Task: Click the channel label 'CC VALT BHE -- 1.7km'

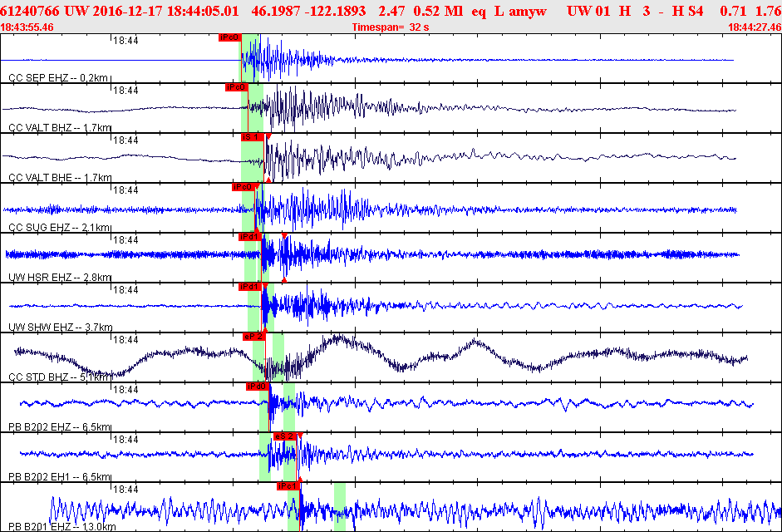Action: point(60,178)
